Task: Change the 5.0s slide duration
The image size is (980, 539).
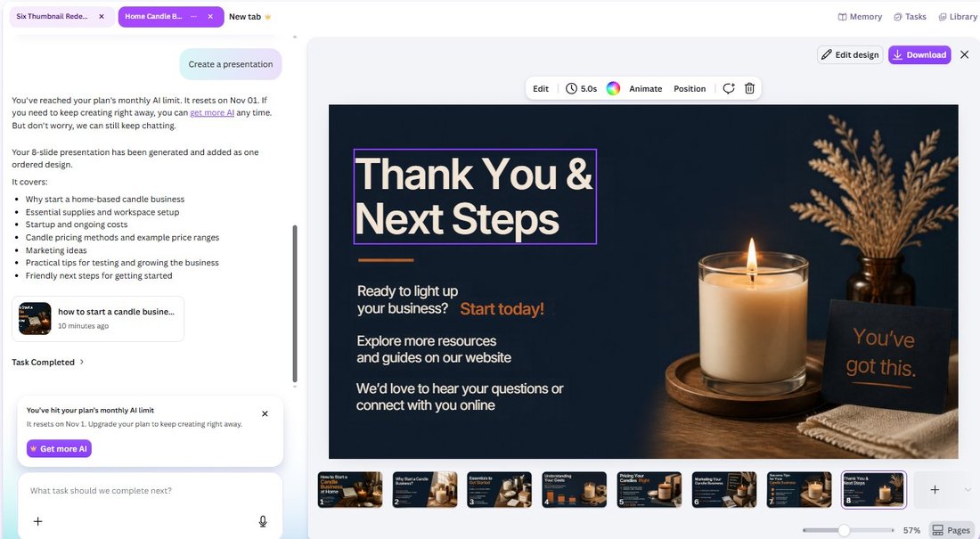Action: click(x=581, y=89)
